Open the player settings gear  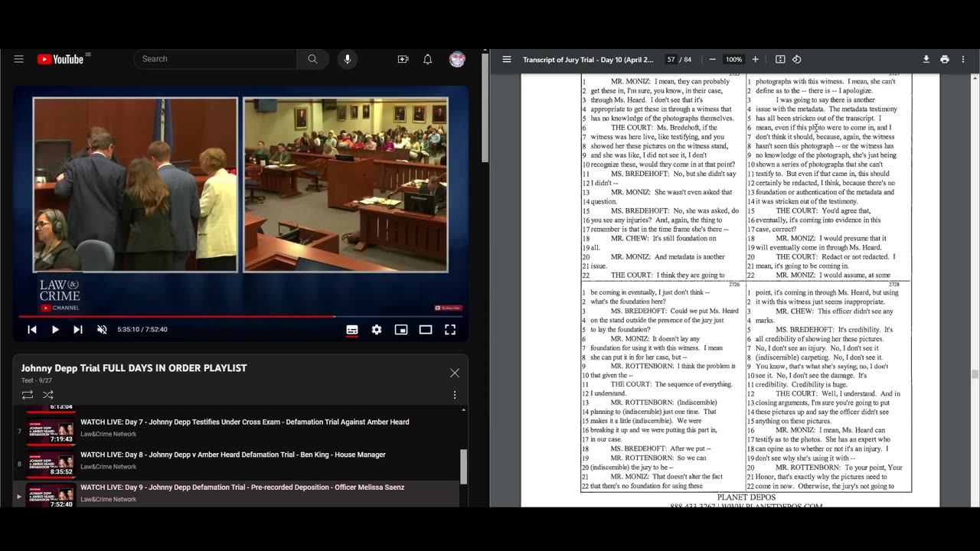(x=377, y=329)
